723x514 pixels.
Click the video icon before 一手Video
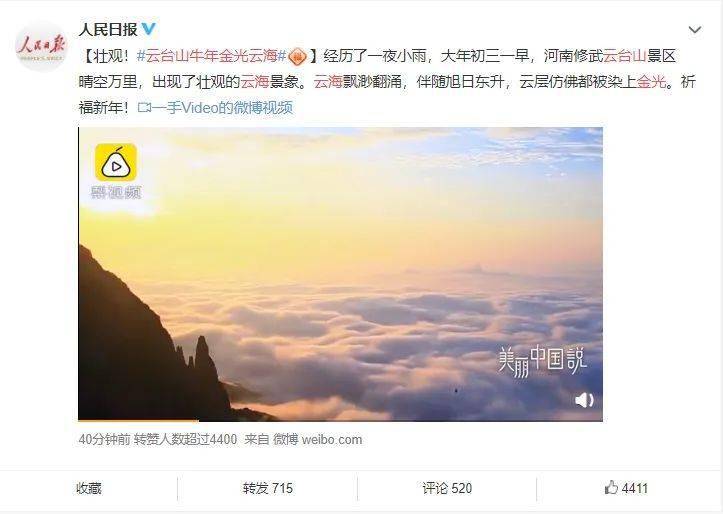(x=144, y=108)
